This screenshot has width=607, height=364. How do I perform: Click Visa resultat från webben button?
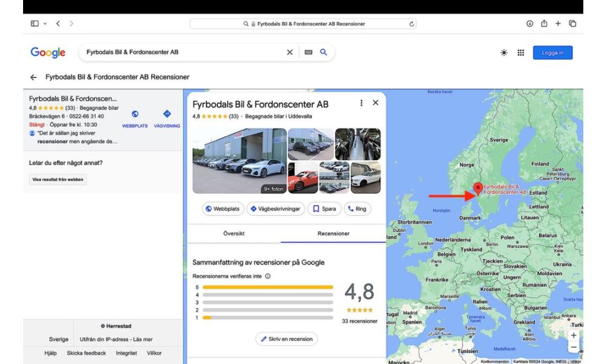click(x=58, y=180)
